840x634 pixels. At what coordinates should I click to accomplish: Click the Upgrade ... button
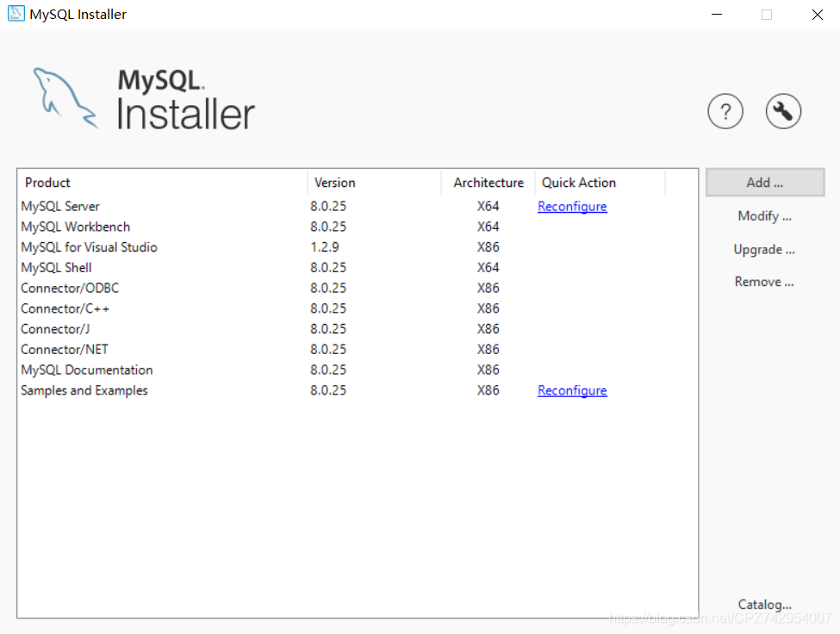764,250
